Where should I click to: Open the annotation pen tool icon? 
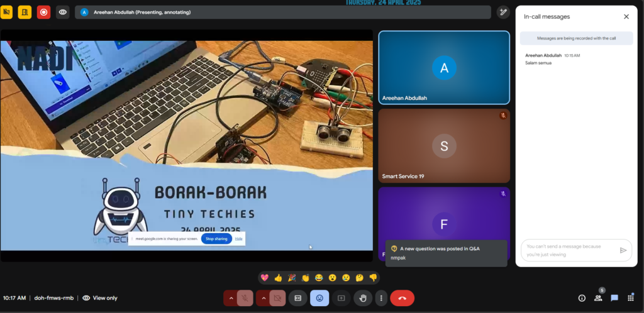pyautogui.click(x=502, y=13)
